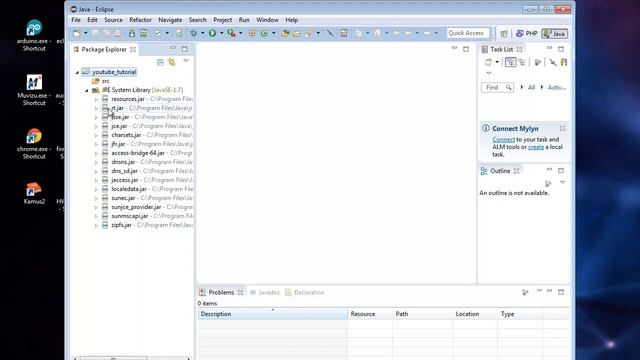The height and width of the screenshot is (360, 640).
Task: Sort by the Resource column header
Action: pyautogui.click(x=370, y=314)
